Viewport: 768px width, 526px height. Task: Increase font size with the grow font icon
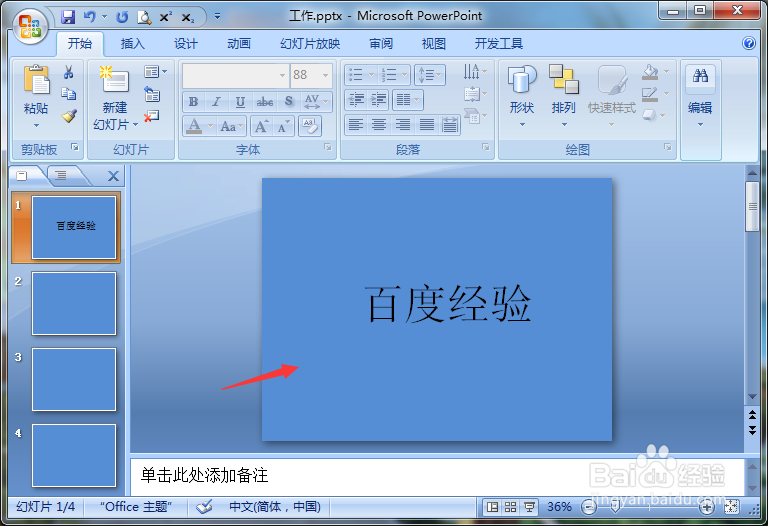pyautogui.click(x=262, y=126)
